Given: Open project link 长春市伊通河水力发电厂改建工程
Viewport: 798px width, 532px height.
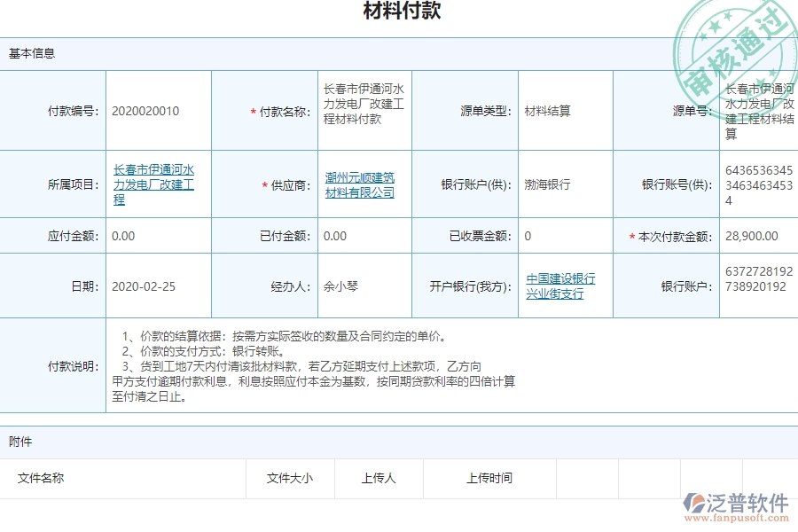Looking at the screenshot, I should tap(157, 184).
